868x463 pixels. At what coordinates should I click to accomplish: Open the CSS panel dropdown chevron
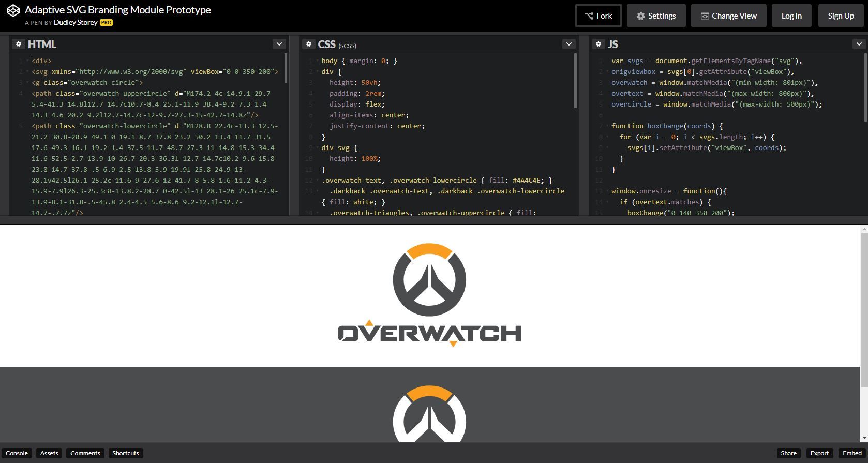(568, 44)
